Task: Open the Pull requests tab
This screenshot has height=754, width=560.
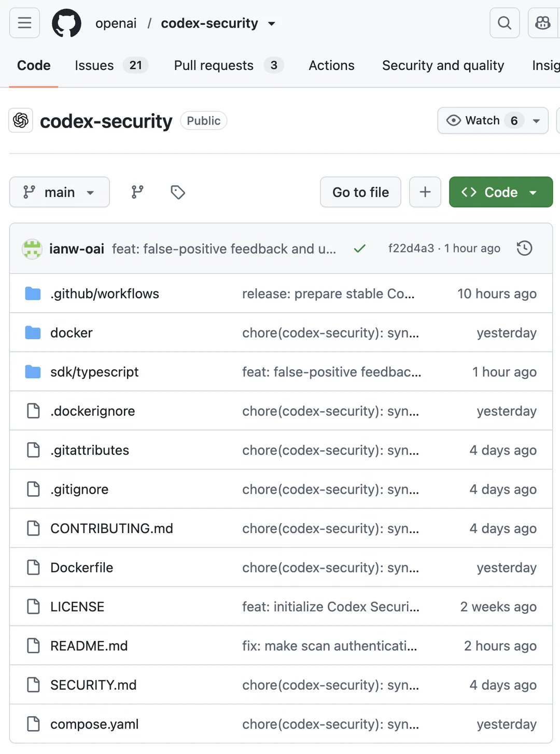Action: point(229,65)
